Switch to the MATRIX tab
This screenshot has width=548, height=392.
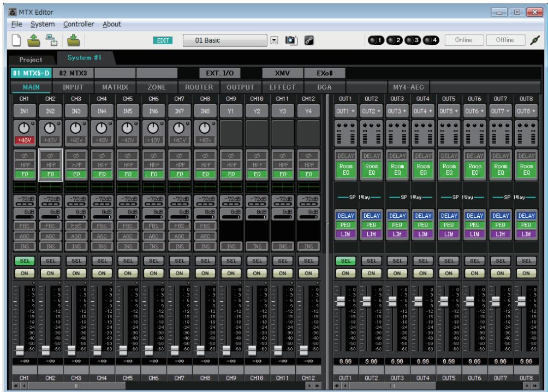tap(115, 87)
